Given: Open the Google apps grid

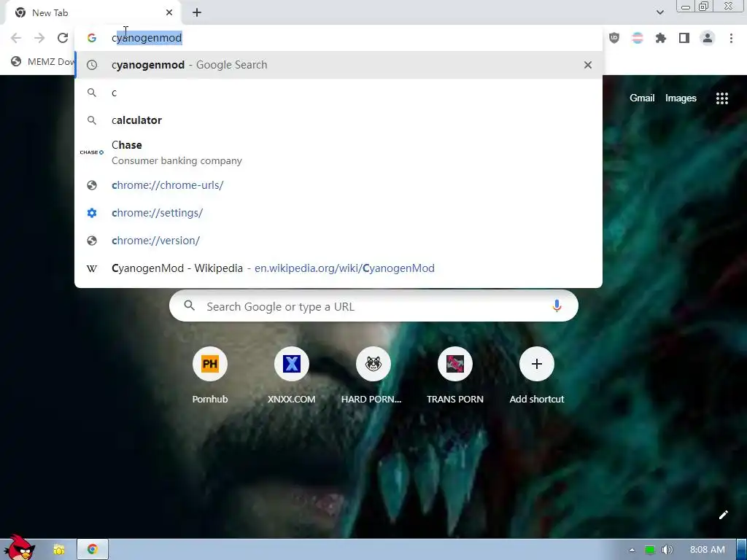Looking at the screenshot, I should (x=721, y=98).
